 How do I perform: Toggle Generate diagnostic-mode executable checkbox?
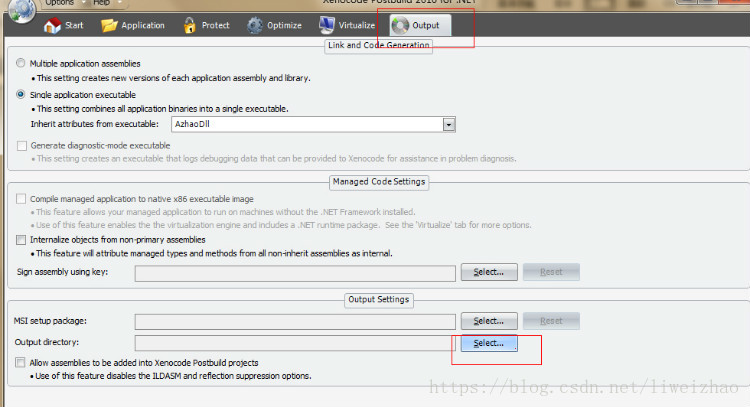click(x=22, y=145)
